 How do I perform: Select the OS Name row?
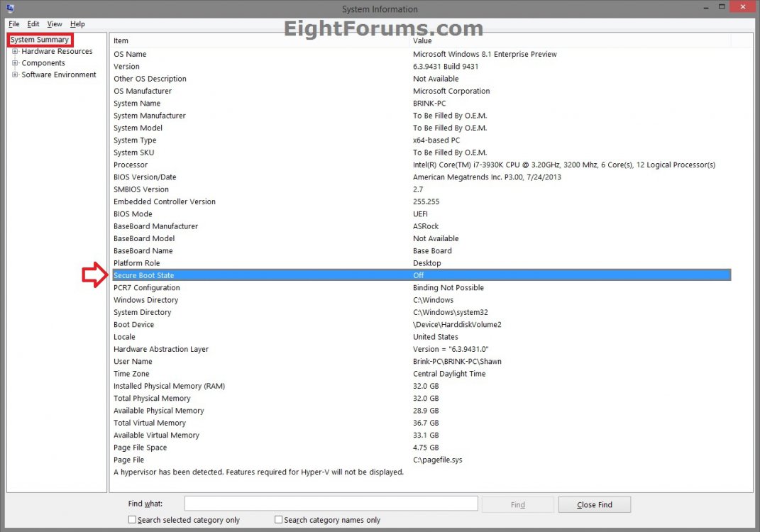[x=422, y=55]
